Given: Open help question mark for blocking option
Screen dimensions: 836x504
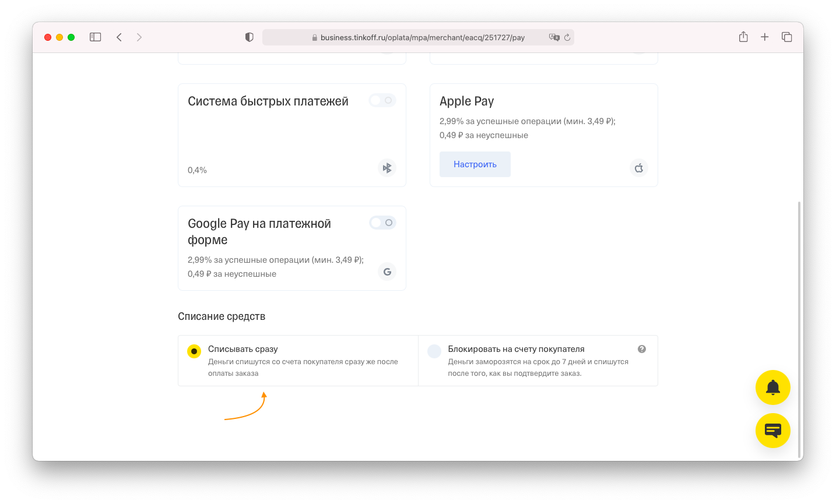Looking at the screenshot, I should tap(642, 349).
